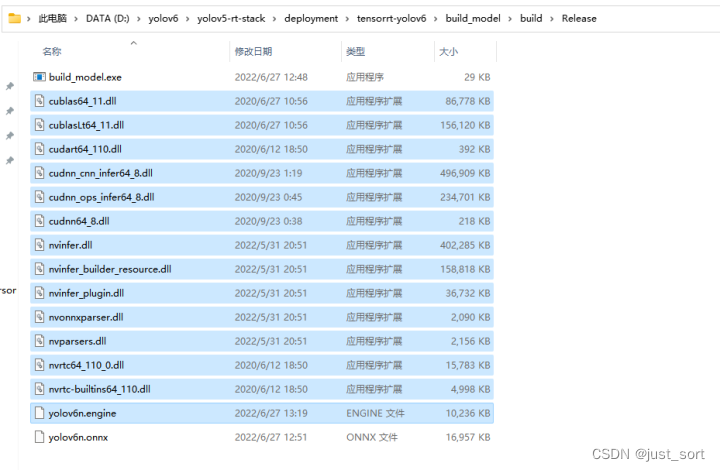Expand the chevron before 此电脑 breadcrumb
720x471 pixels.
[x=28, y=19]
